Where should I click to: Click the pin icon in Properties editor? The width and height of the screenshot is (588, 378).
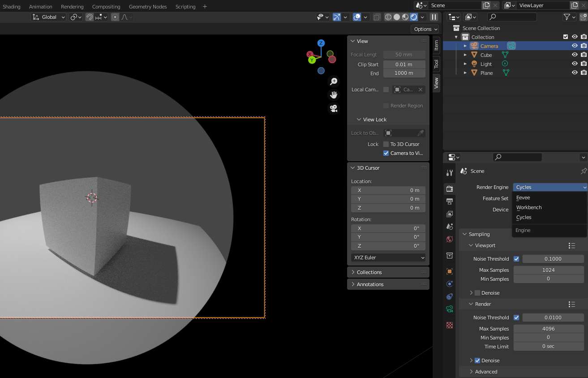pos(584,171)
